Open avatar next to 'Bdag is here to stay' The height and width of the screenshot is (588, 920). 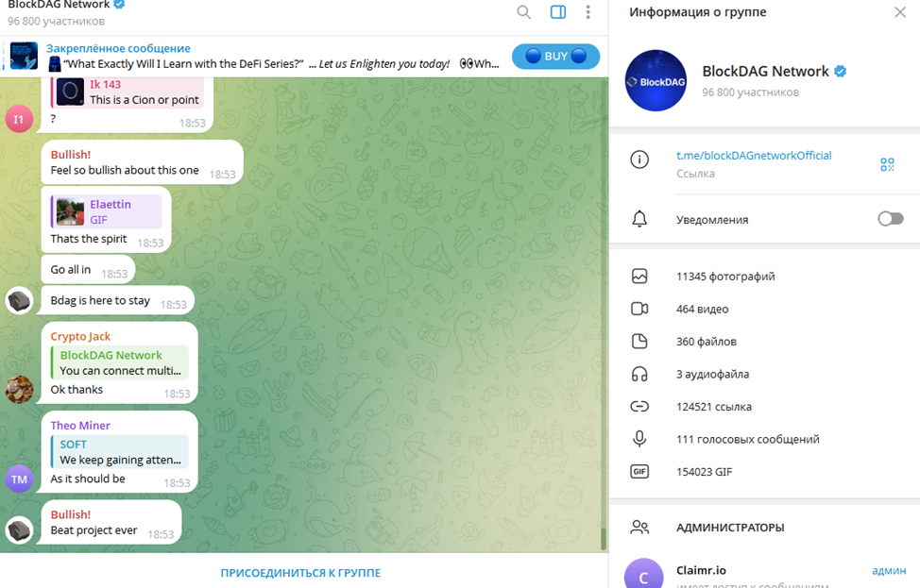coord(19,301)
